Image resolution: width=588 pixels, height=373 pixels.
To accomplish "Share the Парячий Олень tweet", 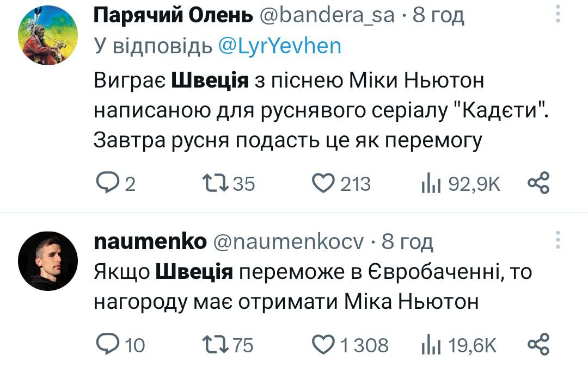I will [x=539, y=183].
